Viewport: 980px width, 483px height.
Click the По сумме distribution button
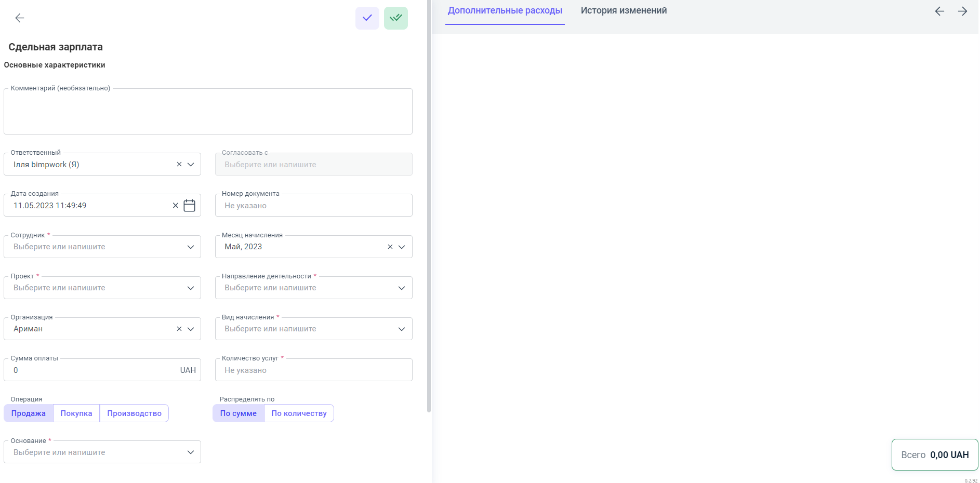pos(238,413)
